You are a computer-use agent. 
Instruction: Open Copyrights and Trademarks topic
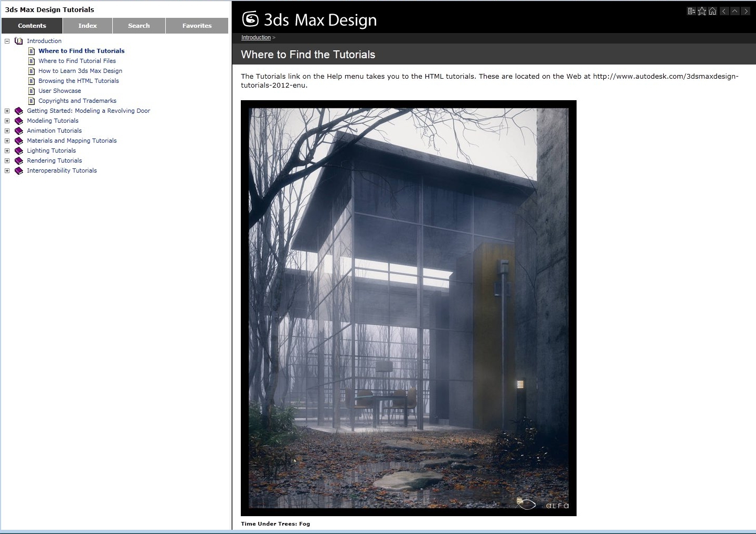[x=78, y=101]
